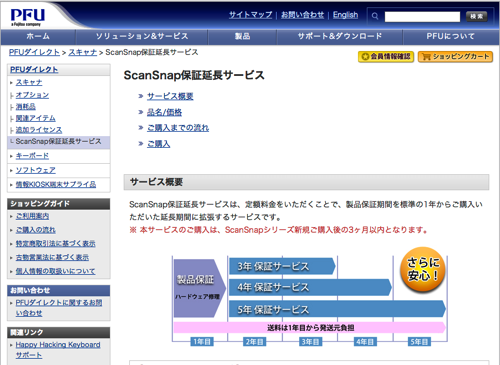Open 個人情報の取扱いについて link
500x365 pixels.
click(55, 271)
